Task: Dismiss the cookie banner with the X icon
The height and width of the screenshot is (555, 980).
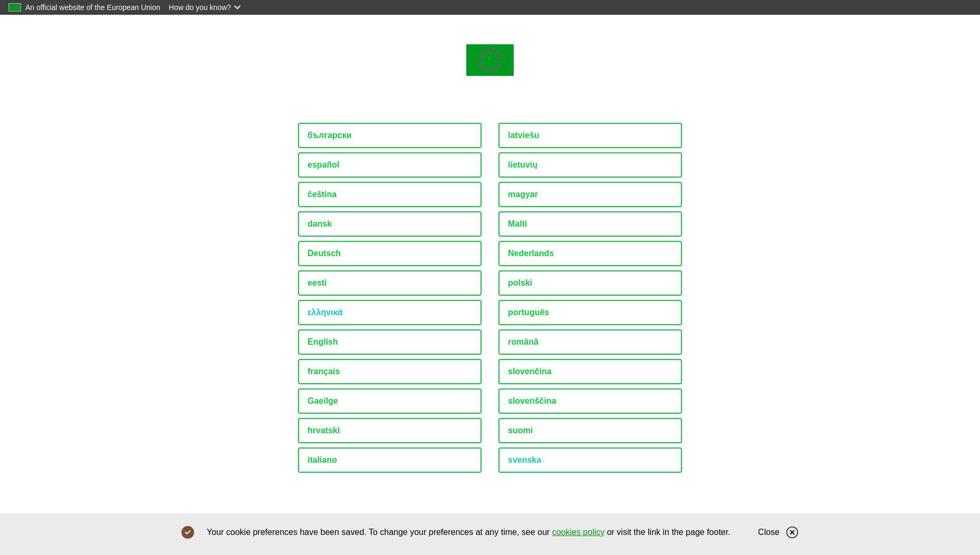Action: click(x=792, y=532)
